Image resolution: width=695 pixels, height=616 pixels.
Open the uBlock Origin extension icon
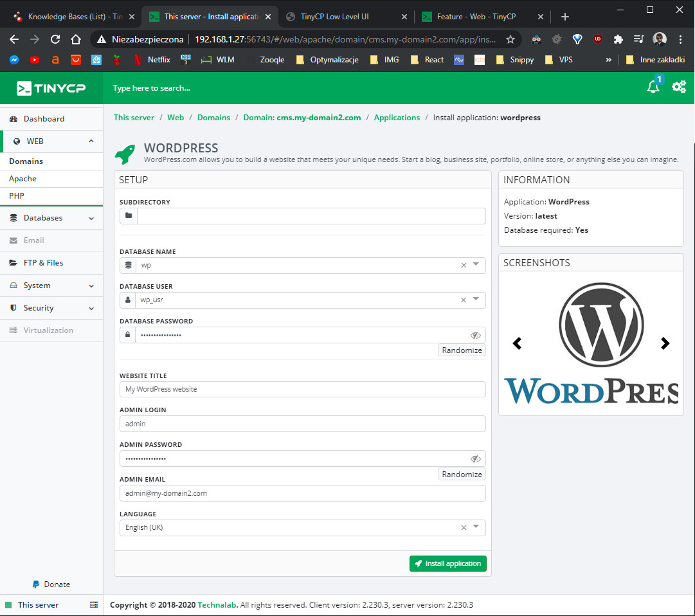(597, 39)
